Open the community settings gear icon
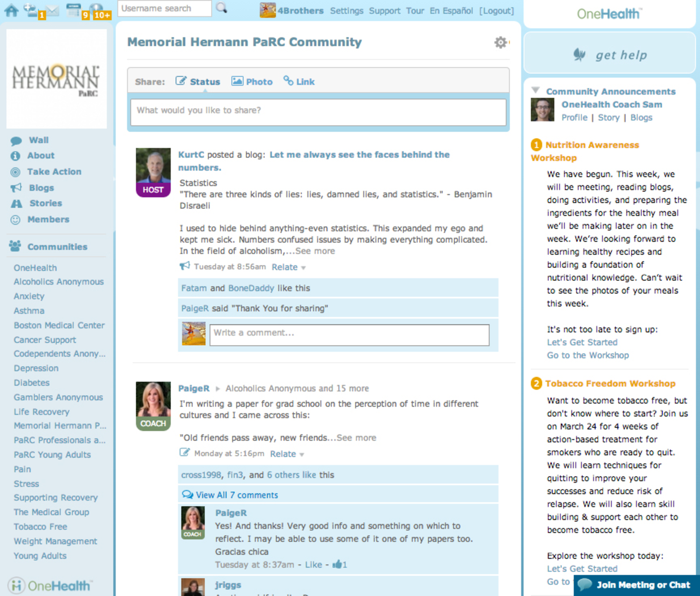Screen dimensions: 700x596 pos(501,42)
